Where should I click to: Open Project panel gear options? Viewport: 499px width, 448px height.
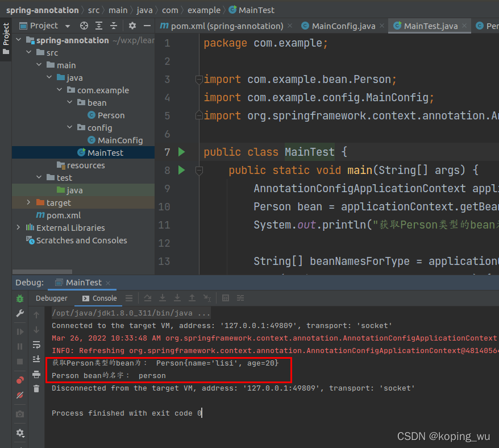[x=132, y=26]
